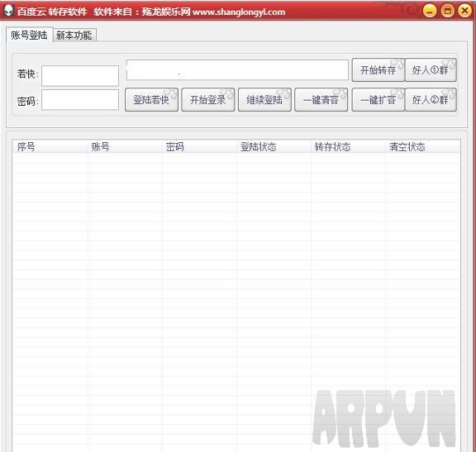The height and width of the screenshot is (452, 476).
Task: Click the 一键扩容 button
Action: click(x=378, y=99)
